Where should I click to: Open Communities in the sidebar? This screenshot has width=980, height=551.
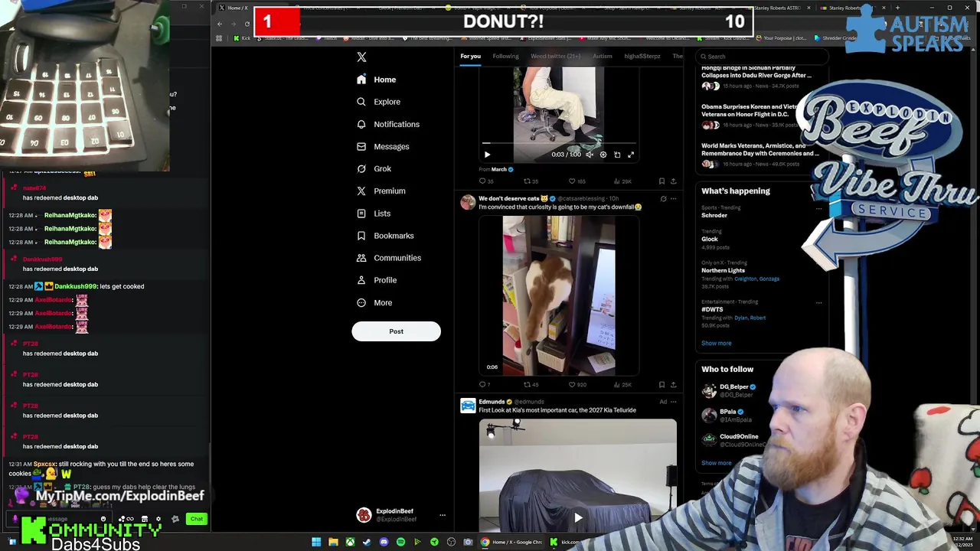(x=389, y=258)
